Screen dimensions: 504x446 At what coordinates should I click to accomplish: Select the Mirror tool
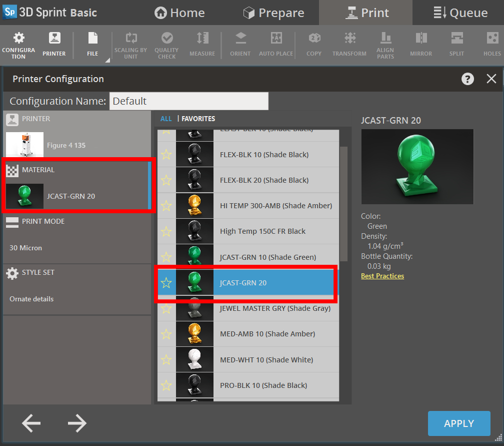pos(420,44)
